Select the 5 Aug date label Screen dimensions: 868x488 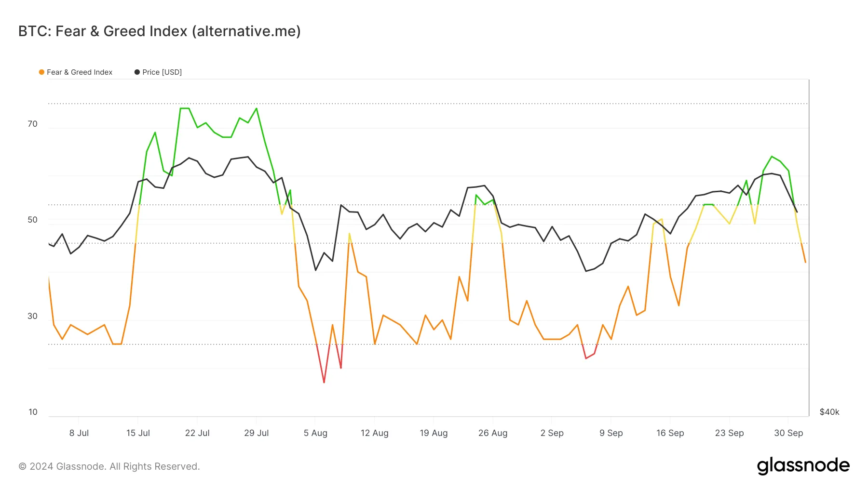tap(315, 433)
